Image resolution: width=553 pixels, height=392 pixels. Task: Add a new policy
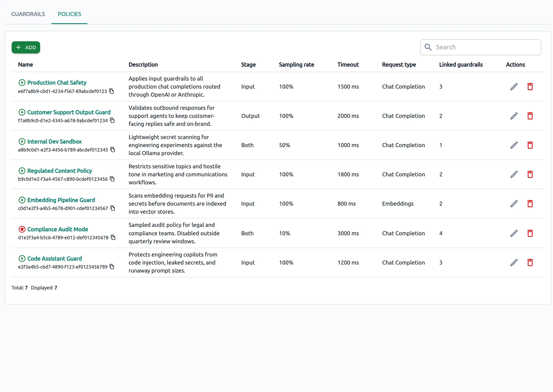(26, 47)
